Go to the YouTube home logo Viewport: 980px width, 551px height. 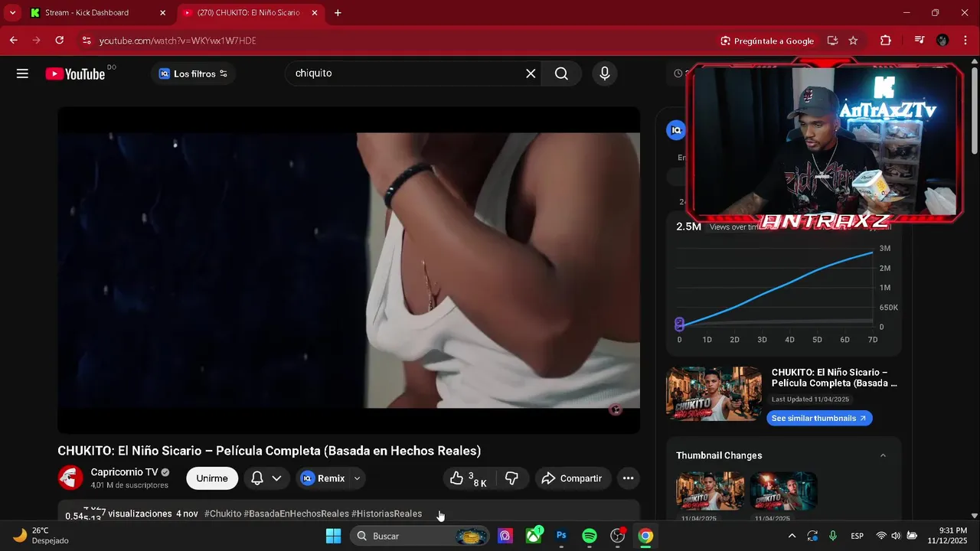(75, 73)
